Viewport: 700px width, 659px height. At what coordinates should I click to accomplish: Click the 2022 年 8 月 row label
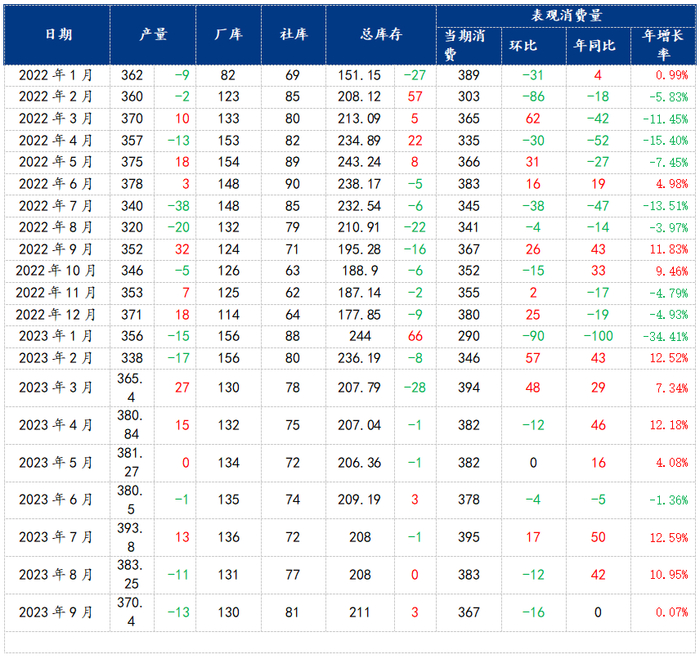click(x=56, y=227)
